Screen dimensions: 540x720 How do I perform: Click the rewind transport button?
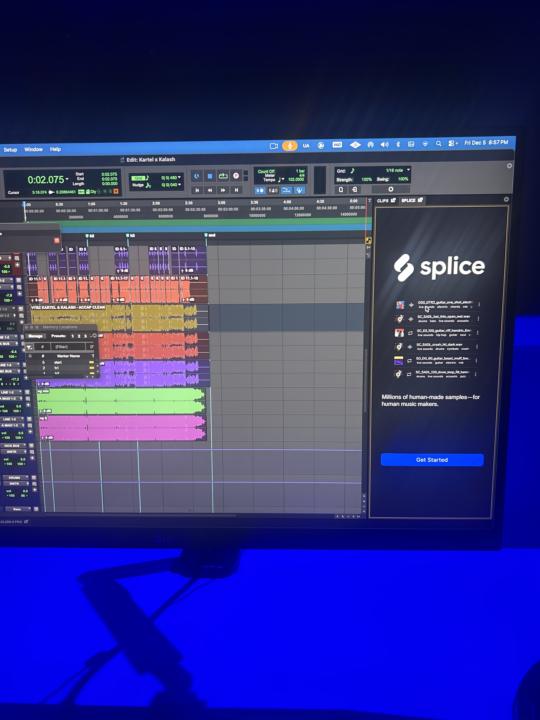coord(210,190)
